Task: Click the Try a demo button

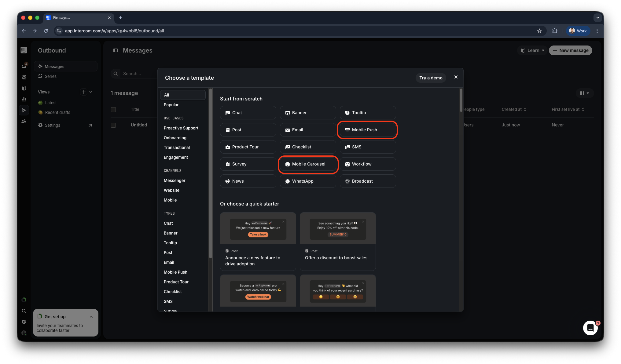Action: coord(431,78)
